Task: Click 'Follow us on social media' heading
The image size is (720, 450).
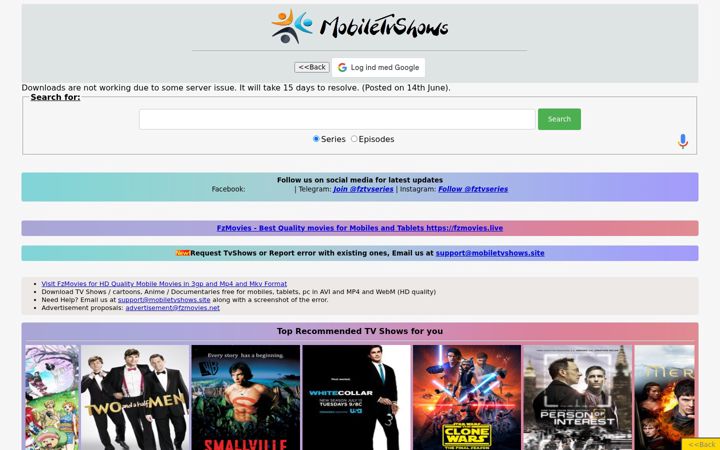Action: [x=360, y=180]
